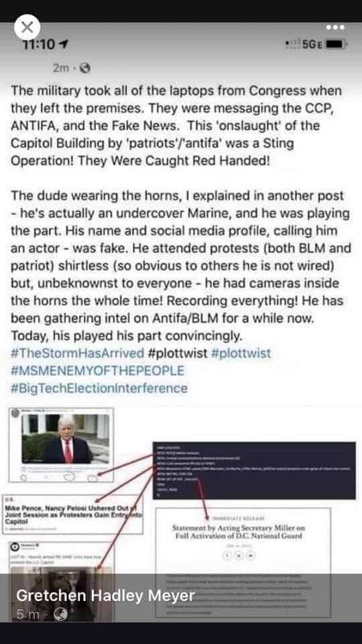Tap the tweet avatar above Trump photo
Viewport: 362px width, 644px height.
pos(15,413)
